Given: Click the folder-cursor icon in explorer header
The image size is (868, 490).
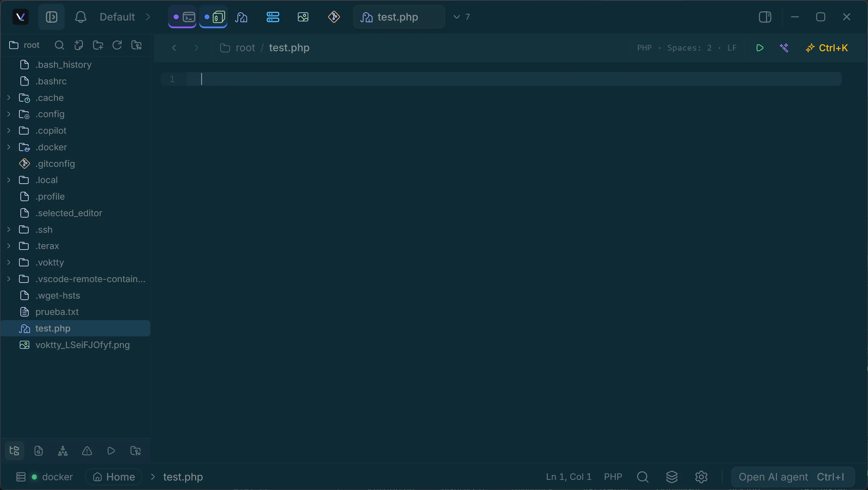Looking at the screenshot, I should point(136,45).
